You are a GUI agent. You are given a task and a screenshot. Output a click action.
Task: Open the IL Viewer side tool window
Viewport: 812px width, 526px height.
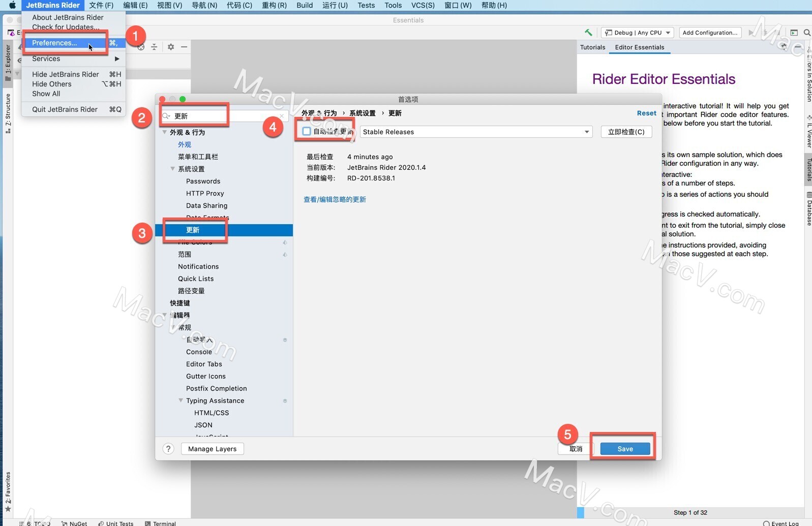pyautogui.click(x=808, y=132)
